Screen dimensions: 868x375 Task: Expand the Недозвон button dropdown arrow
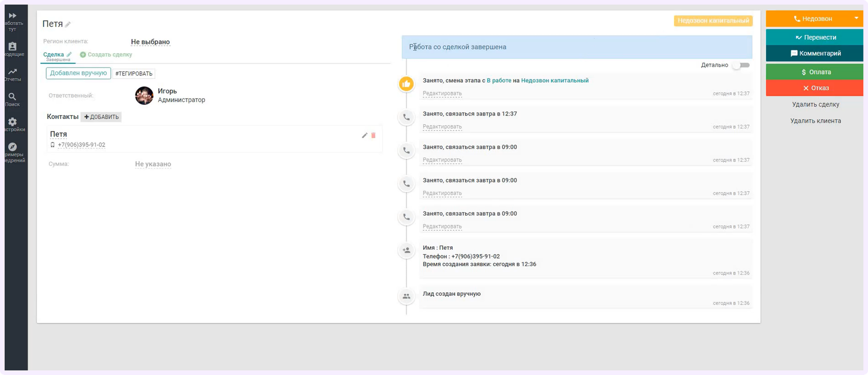856,18
